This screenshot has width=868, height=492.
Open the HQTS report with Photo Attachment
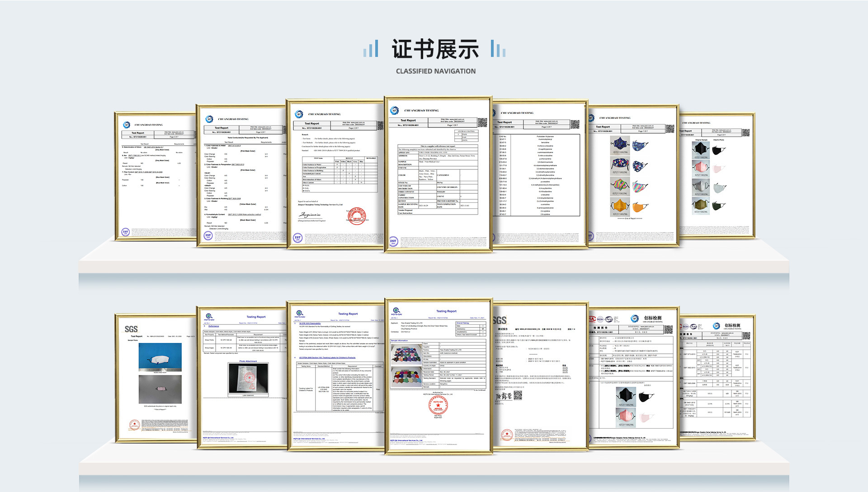point(242,377)
